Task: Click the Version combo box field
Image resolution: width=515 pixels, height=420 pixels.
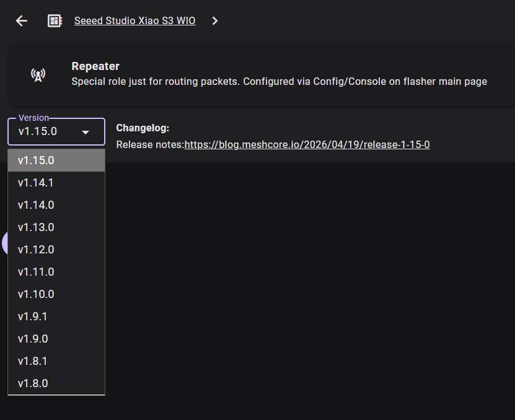Action: tap(46, 131)
